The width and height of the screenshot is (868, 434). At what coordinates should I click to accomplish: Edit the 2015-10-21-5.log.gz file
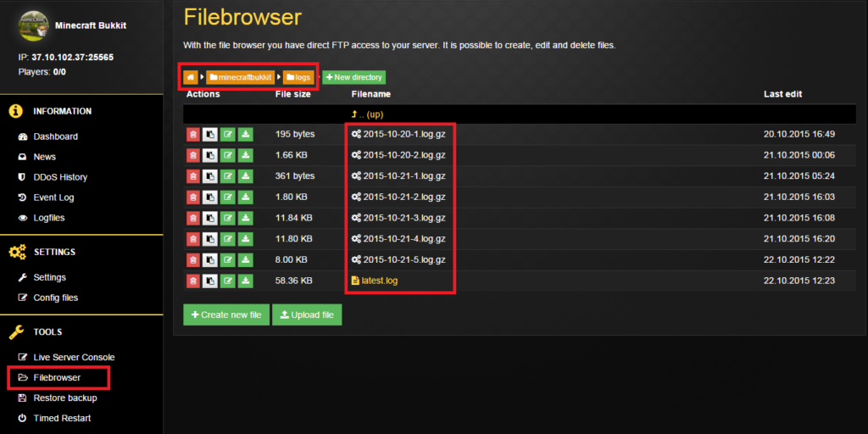227,259
